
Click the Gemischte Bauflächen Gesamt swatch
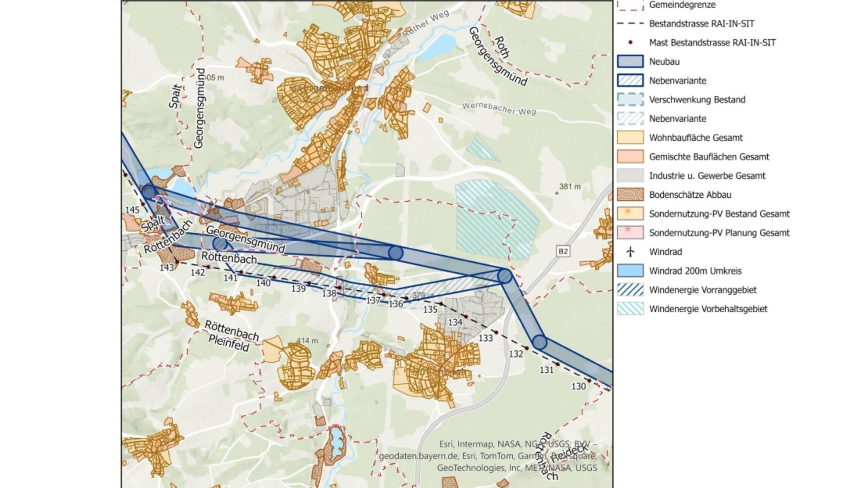click(630, 157)
